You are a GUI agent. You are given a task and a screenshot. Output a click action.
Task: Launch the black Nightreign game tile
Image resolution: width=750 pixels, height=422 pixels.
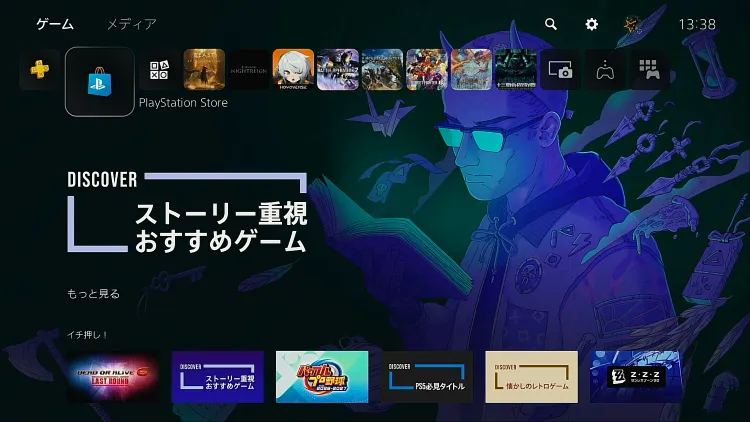pyautogui.click(x=249, y=69)
